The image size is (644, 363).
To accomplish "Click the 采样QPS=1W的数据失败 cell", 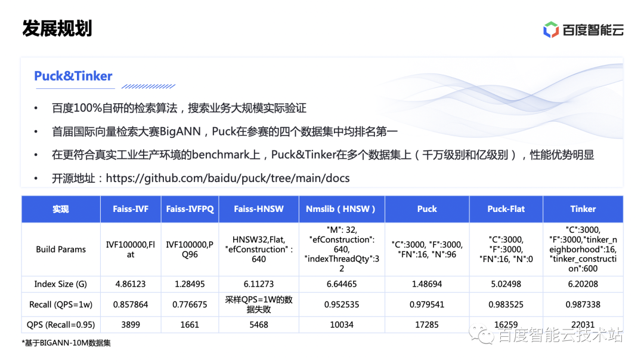I will pos(259,304).
